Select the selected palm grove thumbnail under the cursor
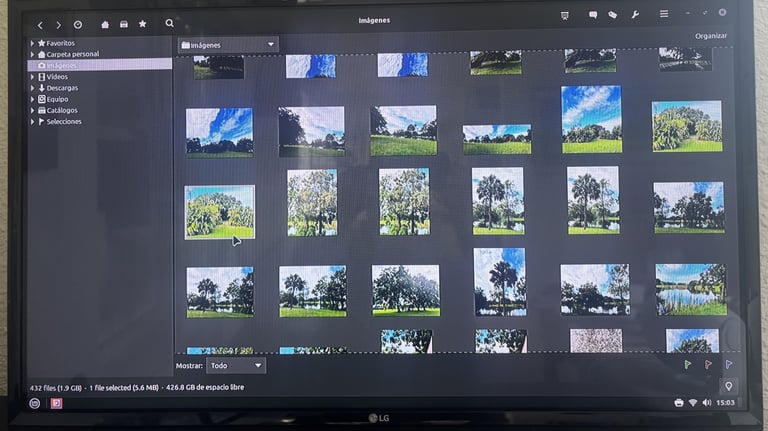 click(219, 212)
